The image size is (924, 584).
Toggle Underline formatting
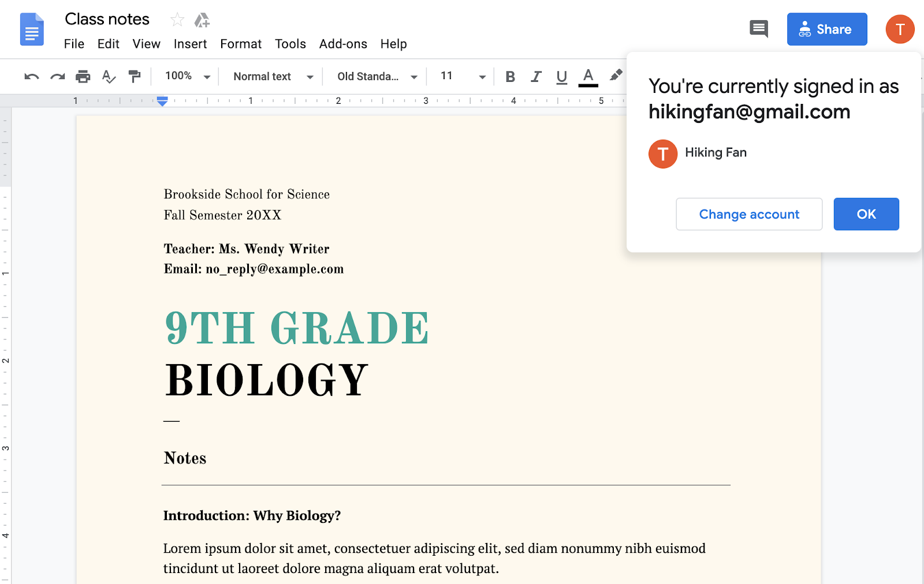pyautogui.click(x=561, y=76)
